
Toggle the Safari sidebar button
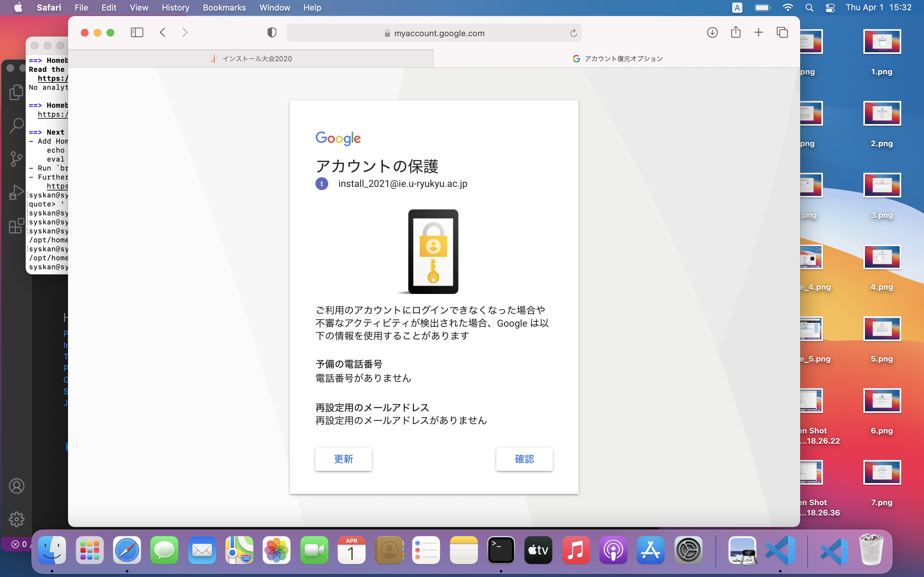coord(137,32)
